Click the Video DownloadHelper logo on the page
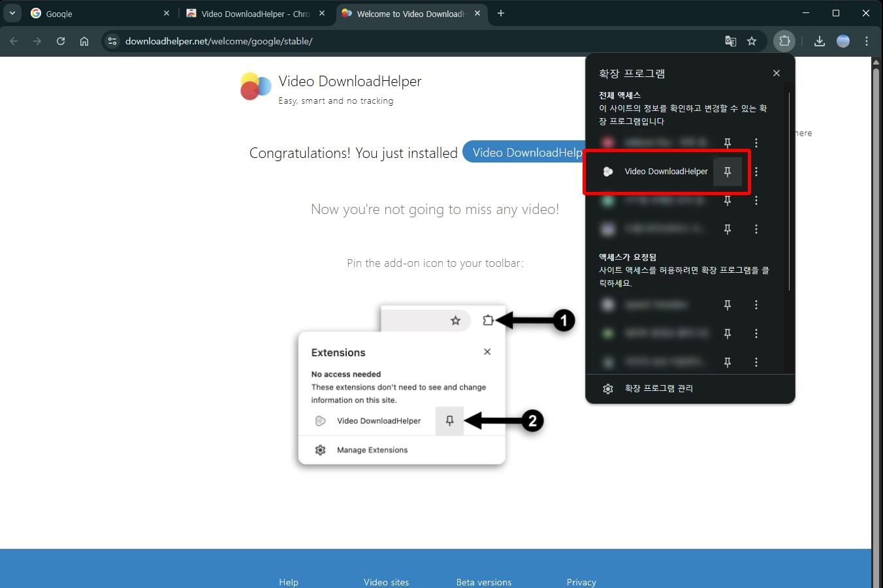Viewport: 883px width, 588px height. click(255, 86)
